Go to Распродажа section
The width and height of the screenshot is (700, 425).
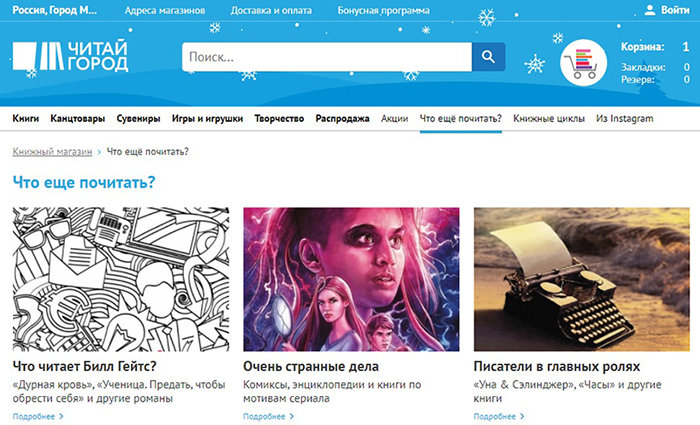pyautogui.click(x=342, y=118)
